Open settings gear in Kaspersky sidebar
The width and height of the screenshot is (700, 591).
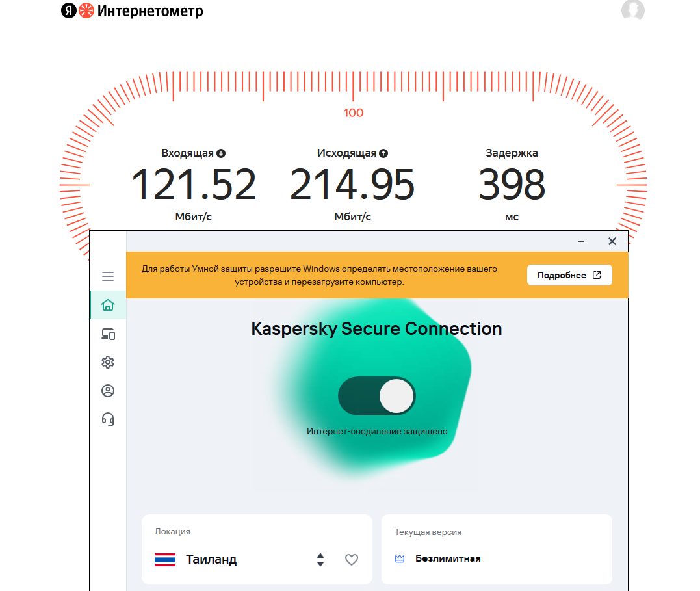108,362
